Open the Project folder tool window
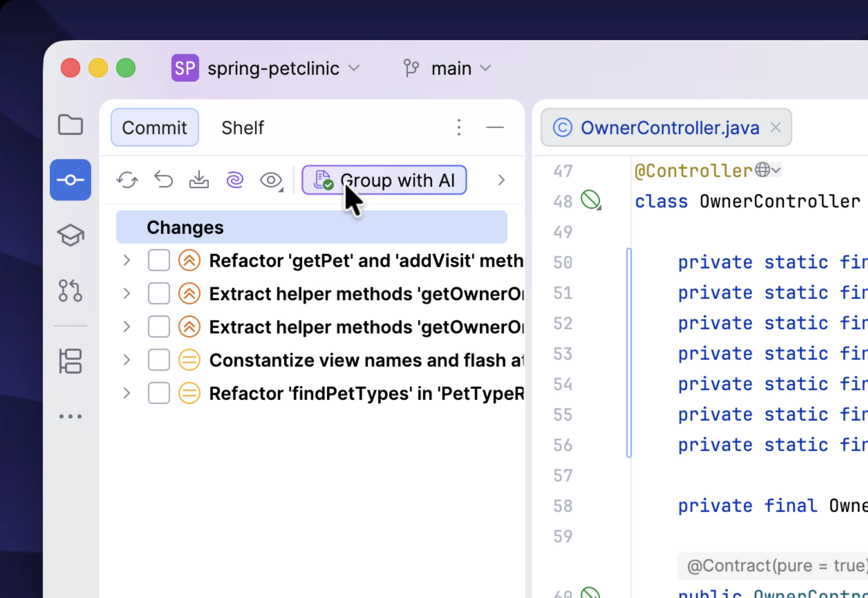868x598 pixels. (x=70, y=125)
